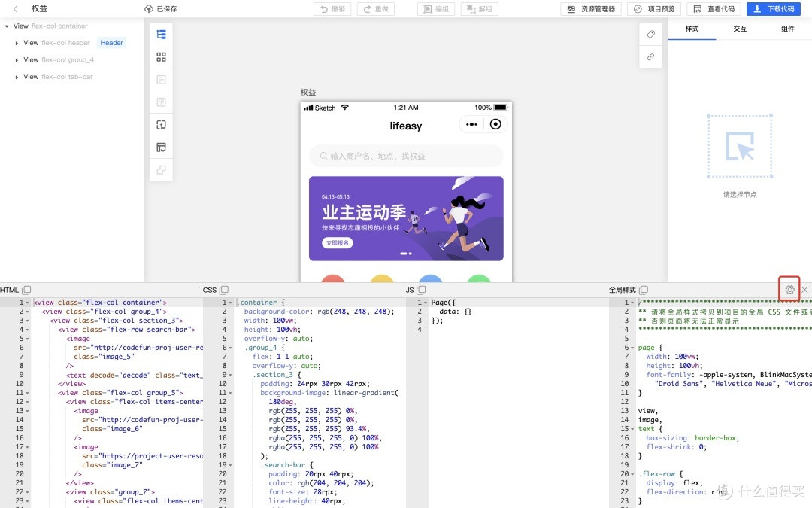This screenshot has height=508, width=812.
Task: Click the 全局样式 panel label
Action: coord(622,290)
